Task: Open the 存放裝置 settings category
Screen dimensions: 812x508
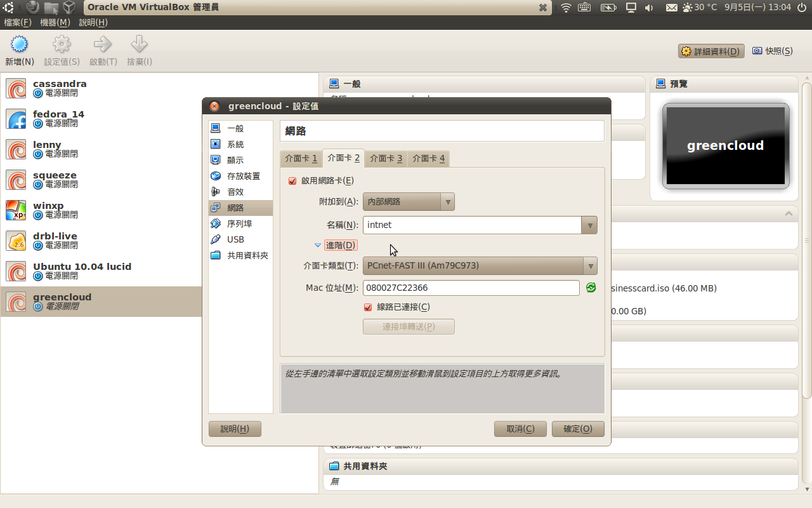Action: (240, 176)
